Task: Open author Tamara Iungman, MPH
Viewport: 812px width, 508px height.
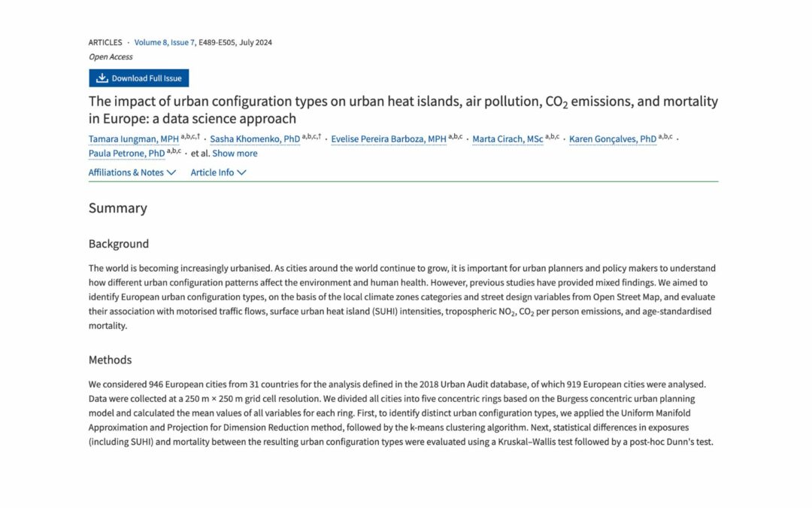Action: 134,139
